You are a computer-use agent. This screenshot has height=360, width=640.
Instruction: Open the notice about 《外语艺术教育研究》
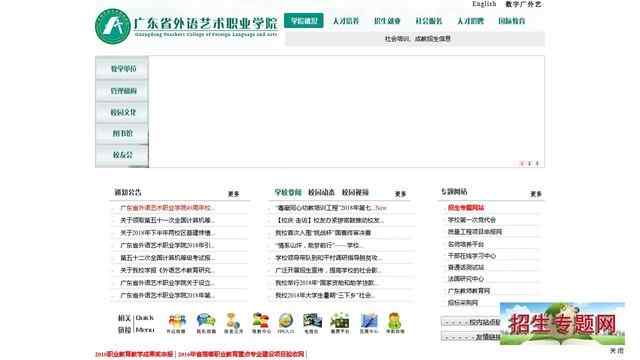167,270
